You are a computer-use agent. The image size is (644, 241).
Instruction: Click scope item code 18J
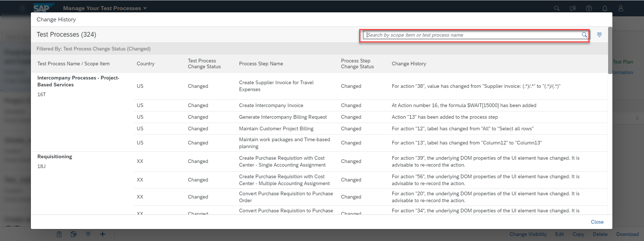[42, 166]
